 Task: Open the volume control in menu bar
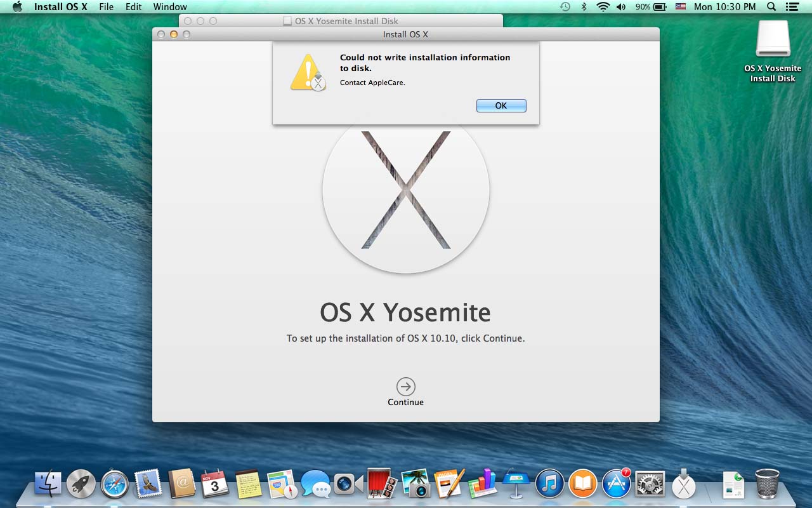621,7
